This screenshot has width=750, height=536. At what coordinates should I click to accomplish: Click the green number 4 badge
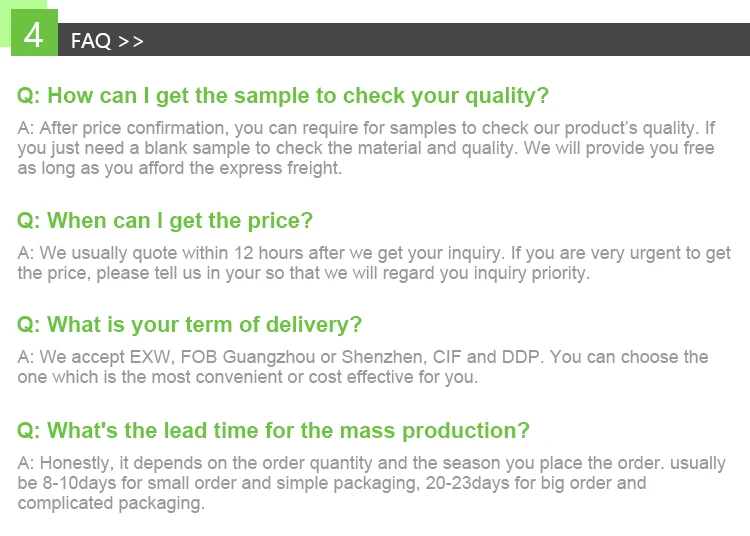coord(33,36)
